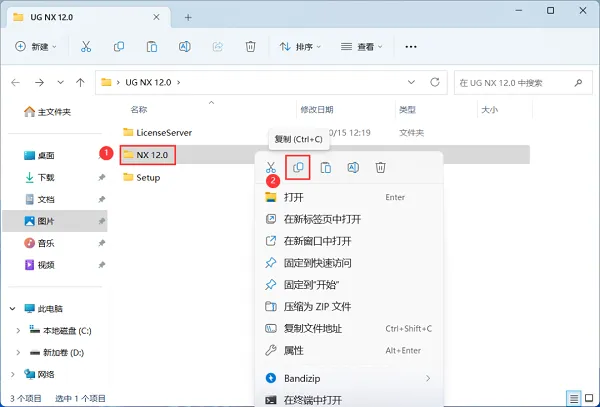The image size is (600, 407).
Task: Open the 排序 sort dropdown
Action: 300,47
